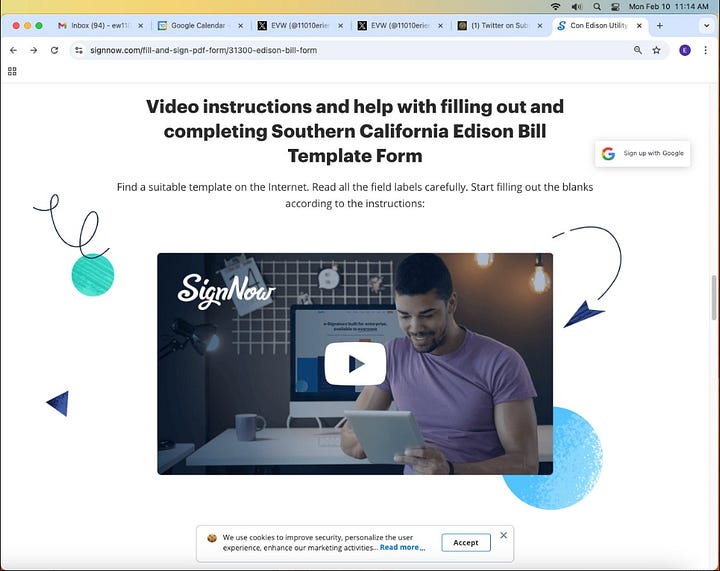Open site information icon in address bar
Screen dimensions: 720x571
point(79,50)
